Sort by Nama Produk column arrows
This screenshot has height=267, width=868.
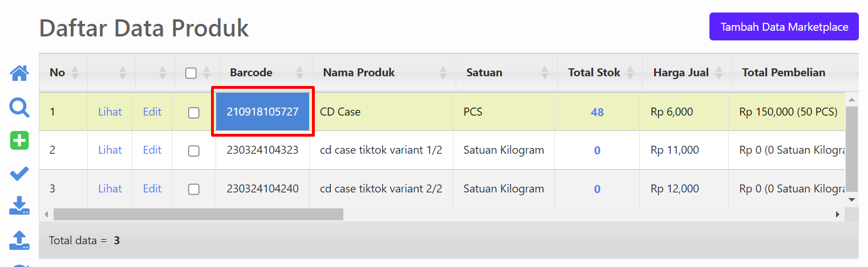(x=444, y=72)
